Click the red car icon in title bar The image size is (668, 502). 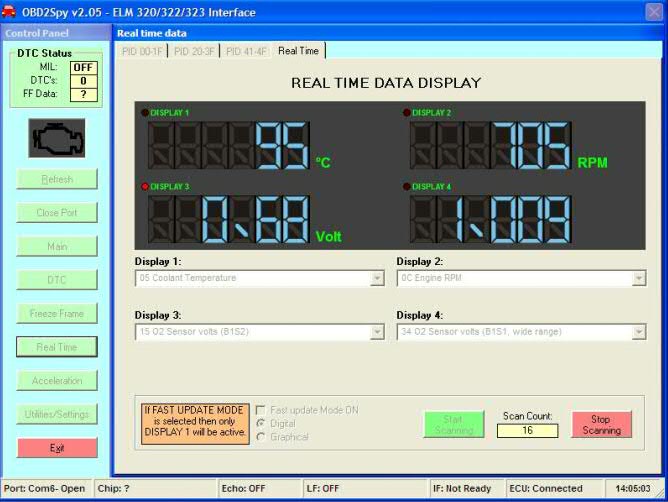(11, 12)
